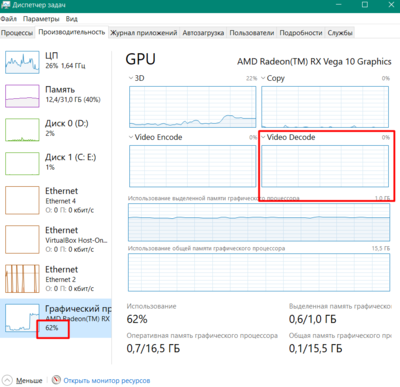Viewport: 400px width, 387px height.
Task: Click the Task Manager title bar icon
Action: point(5,5)
